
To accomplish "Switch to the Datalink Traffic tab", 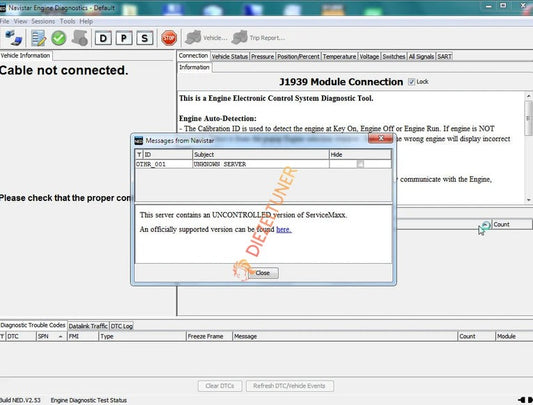I will click(x=88, y=326).
